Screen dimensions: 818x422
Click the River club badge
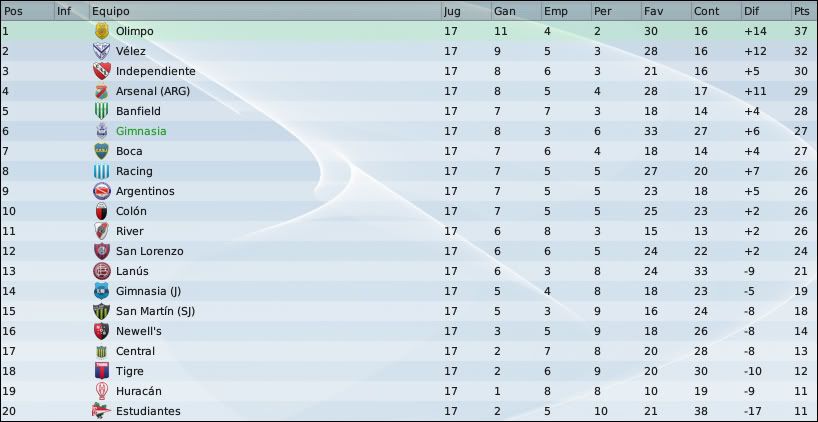pos(101,231)
